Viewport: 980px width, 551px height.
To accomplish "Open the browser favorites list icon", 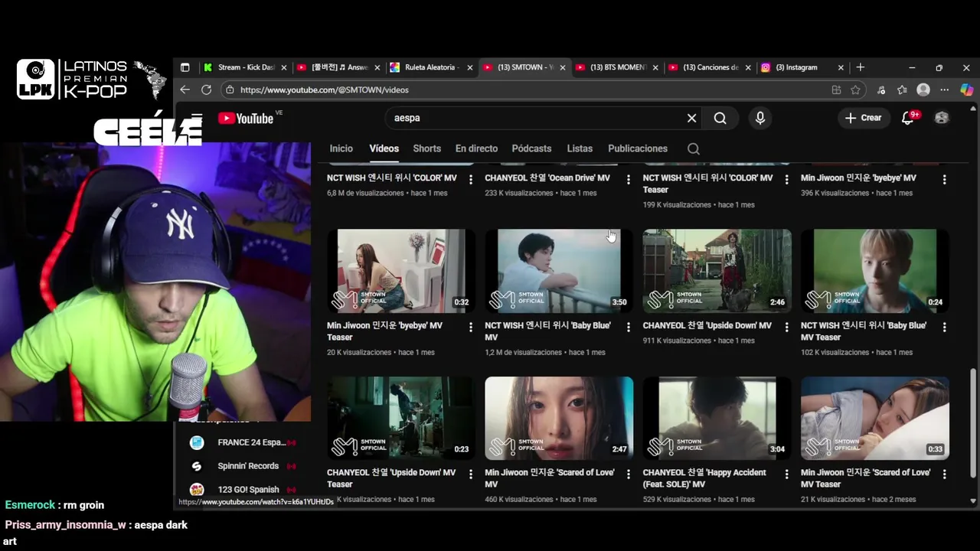I will pyautogui.click(x=902, y=90).
